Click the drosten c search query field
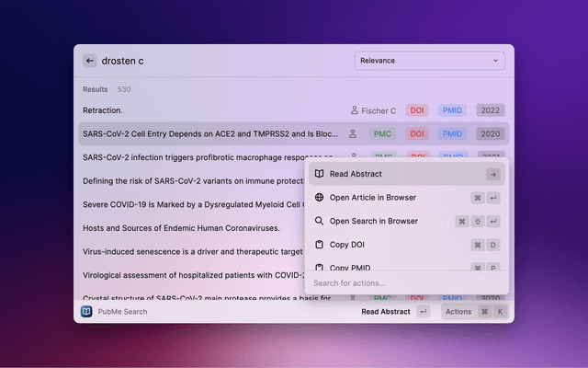 (220, 61)
